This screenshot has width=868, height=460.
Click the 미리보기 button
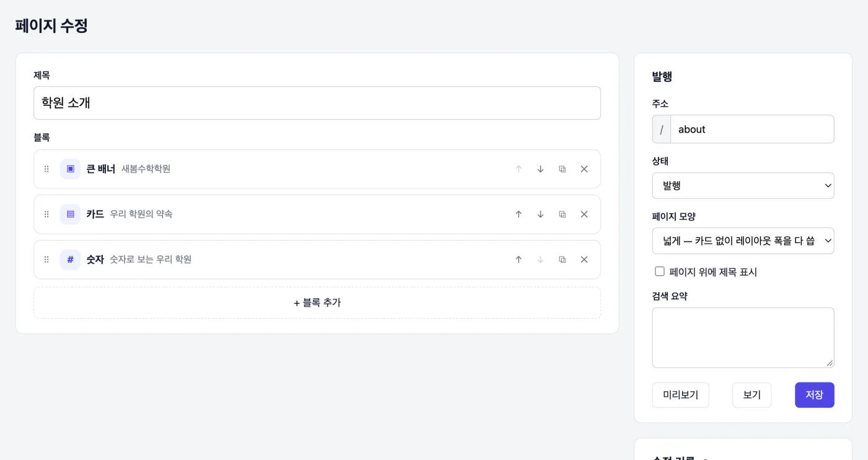(x=680, y=395)
